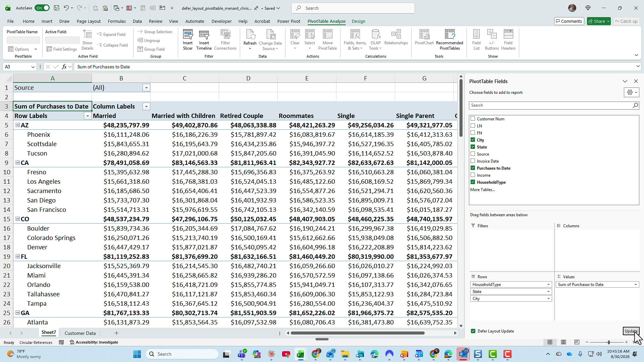The width and height of the screenshot is (644, 362).
Task: Uncheck the State field checkbox
Action: 473,147
